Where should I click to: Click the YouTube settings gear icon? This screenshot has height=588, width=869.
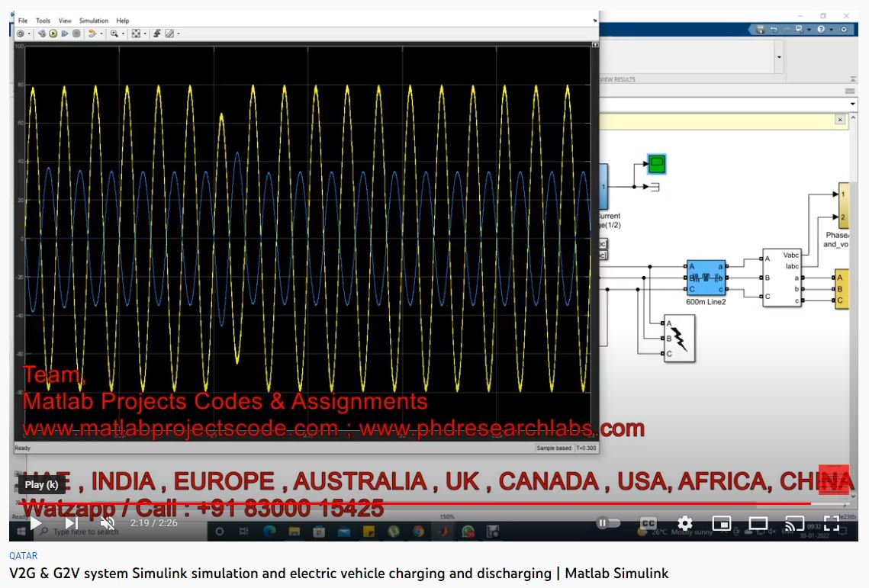pyautogui.click(x=685, y=523)
